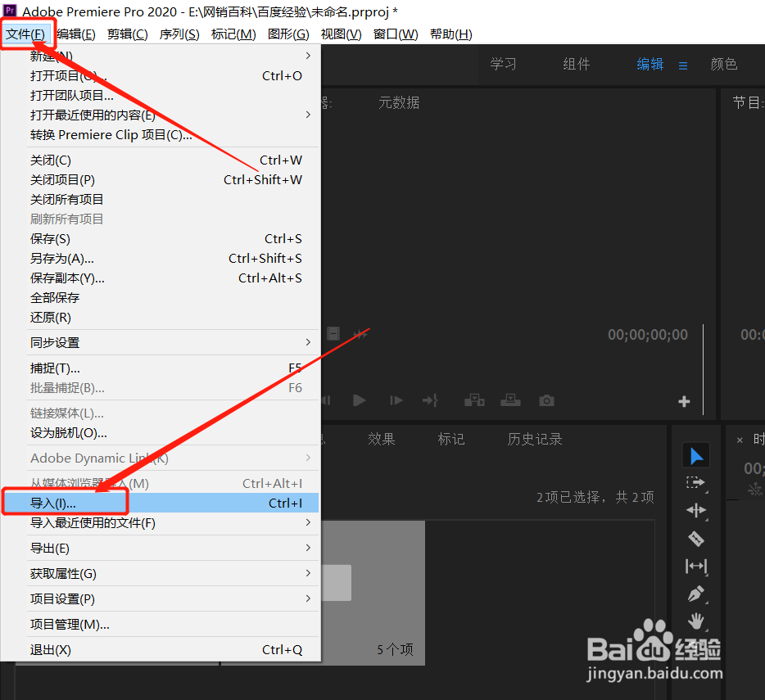Open the 编辑(E) menu
The height and width of the screenshot is (700, 765).
(x=76, y=34)
